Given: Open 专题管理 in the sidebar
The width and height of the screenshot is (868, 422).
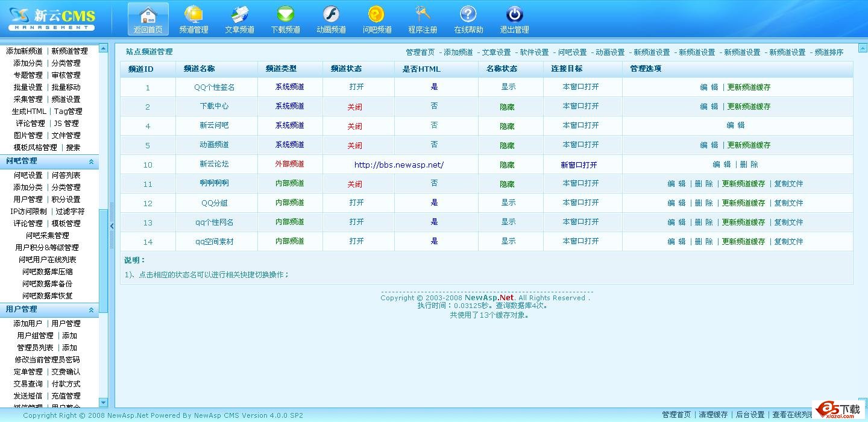Looking at the screenshot, I should [x=28, y=75].
